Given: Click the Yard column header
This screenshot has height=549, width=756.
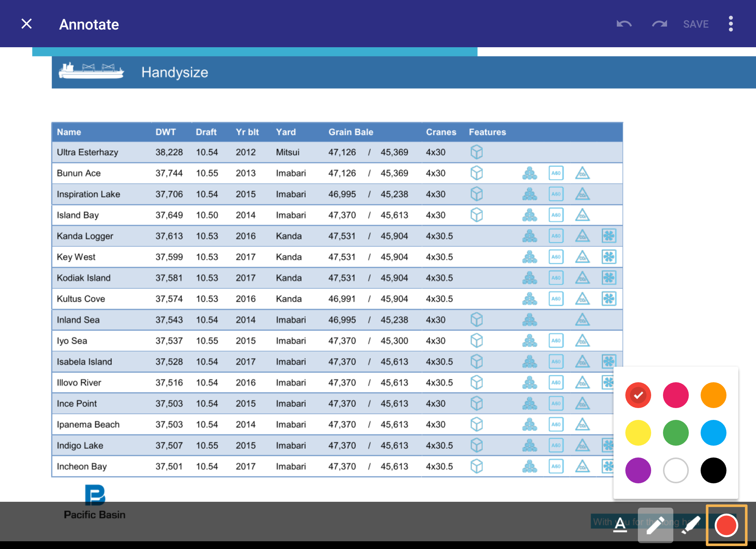Looking at the screenshot, I should click(x=286, y=132).
